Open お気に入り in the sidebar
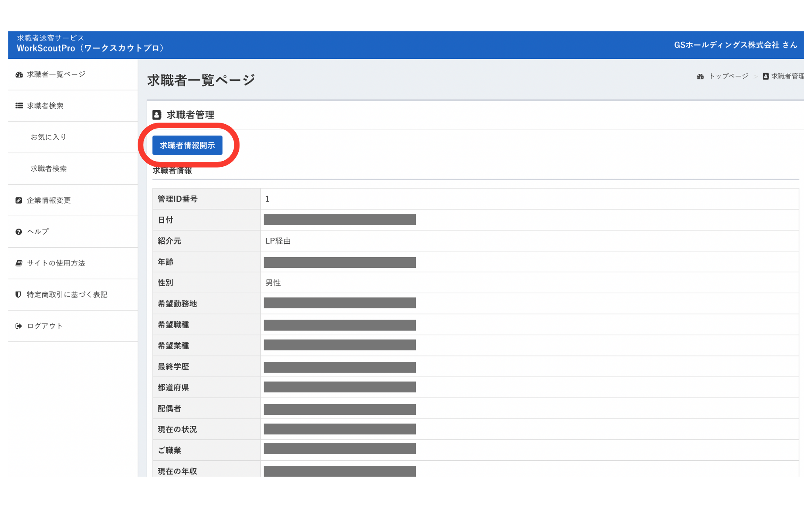 click(x=48, y=137)
